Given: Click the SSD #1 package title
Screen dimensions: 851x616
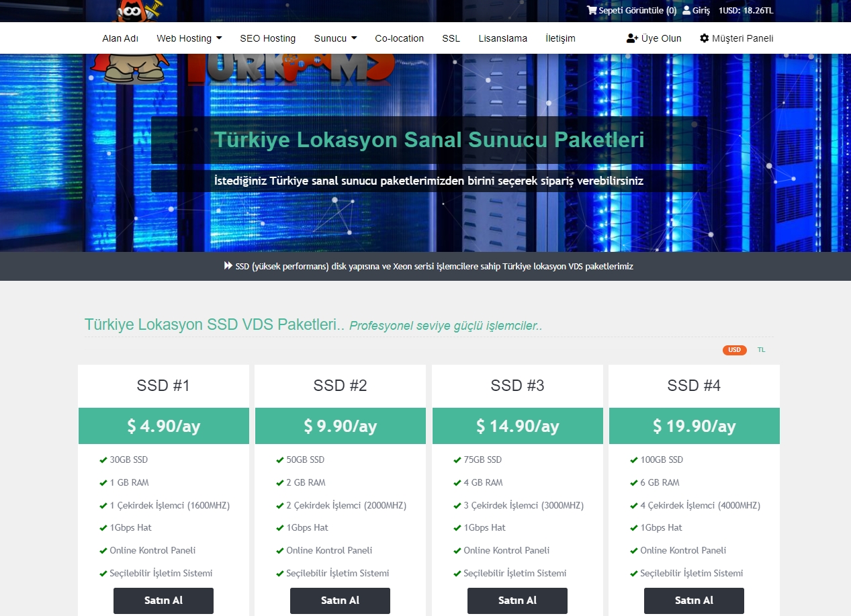Looking at the screenshot, I should (x=163, y=386).
